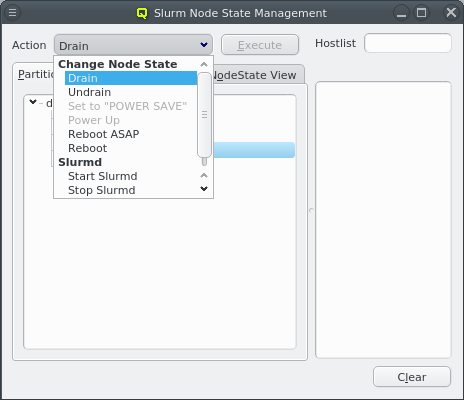The image size is (464, 400).
Task: Click into the Hostlist input field
Action: point(408,43)
